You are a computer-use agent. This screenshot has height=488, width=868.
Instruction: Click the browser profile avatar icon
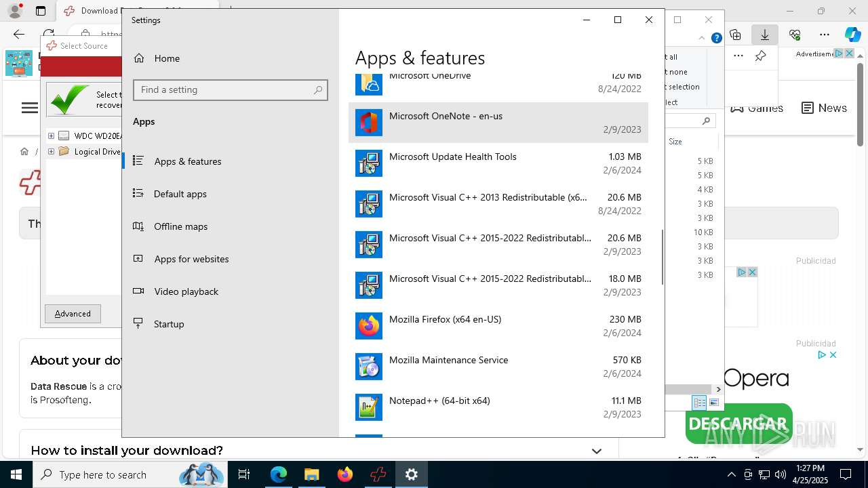(14, 11)
